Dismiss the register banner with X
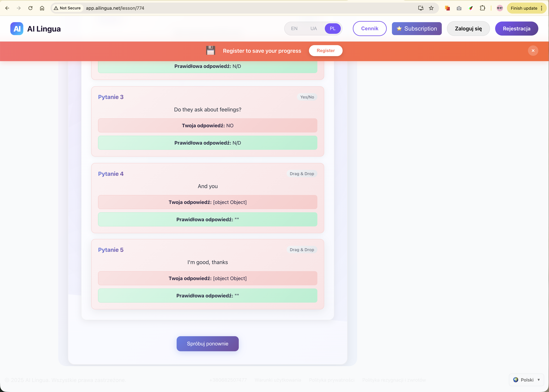This screenshot has height=392, width=549. click(533, 51)
